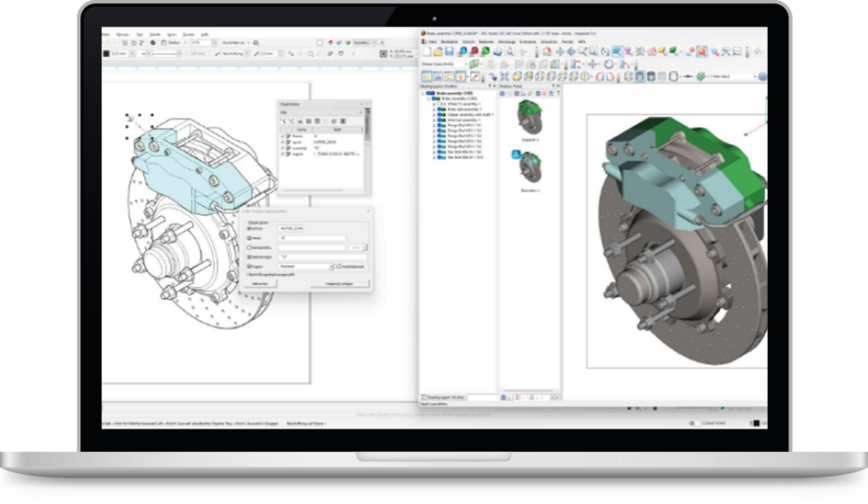This screenshot has height=504, width=868.
Task: Click the bottom-right button in properties dialog
Action: click(338, 283)
